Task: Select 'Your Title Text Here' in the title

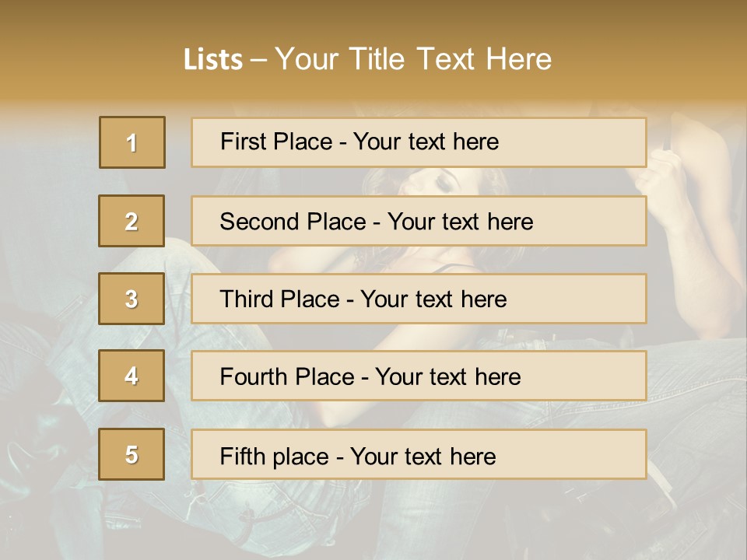Action: click(413, 60)
